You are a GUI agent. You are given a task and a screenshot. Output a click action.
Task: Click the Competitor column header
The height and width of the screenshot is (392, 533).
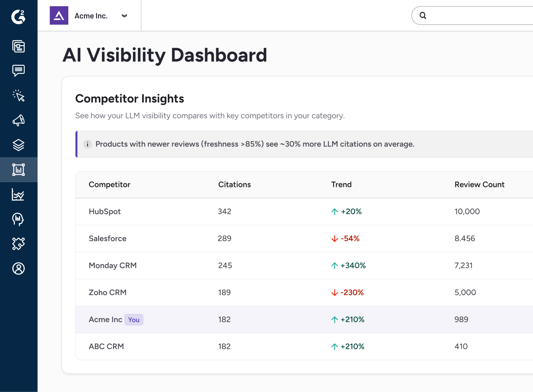(x=110, y=185)
